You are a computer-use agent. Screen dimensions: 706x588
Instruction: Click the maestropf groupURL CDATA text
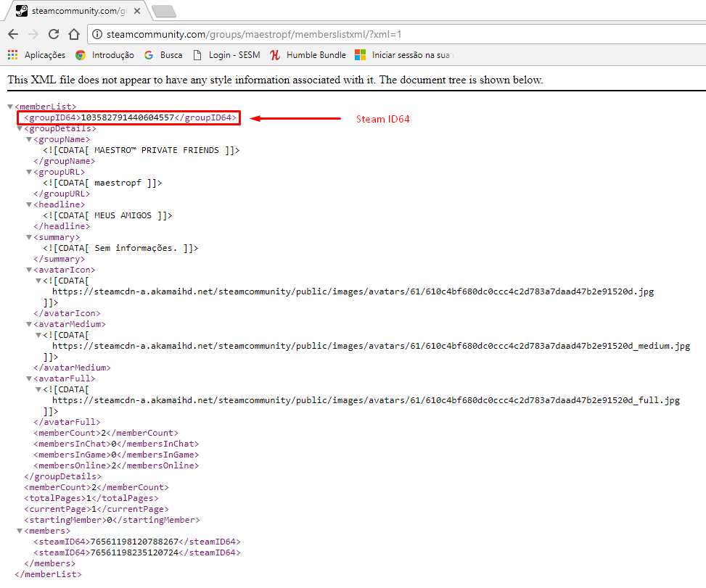118,183
